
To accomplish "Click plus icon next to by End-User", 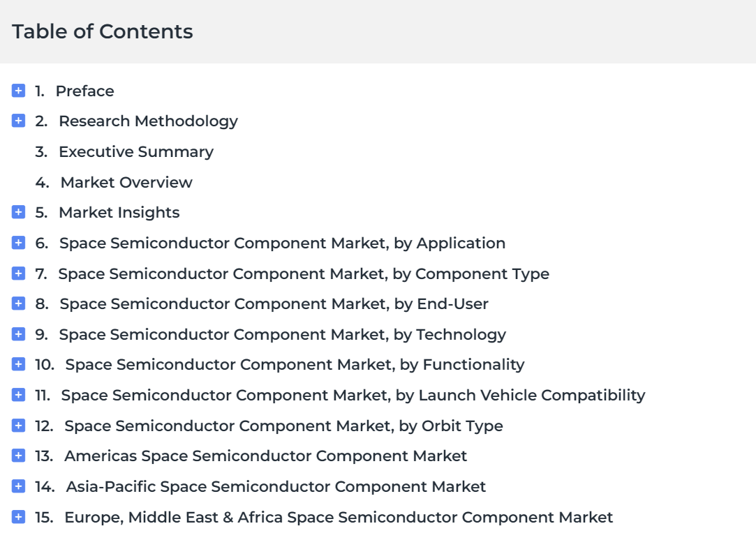I will (18, 303).
